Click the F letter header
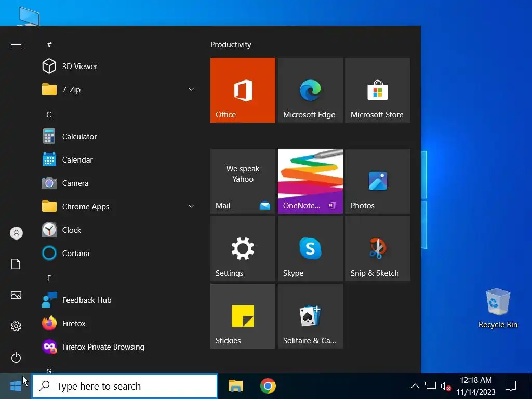Viewport: 532px width, 399px height. click(49, 278)
